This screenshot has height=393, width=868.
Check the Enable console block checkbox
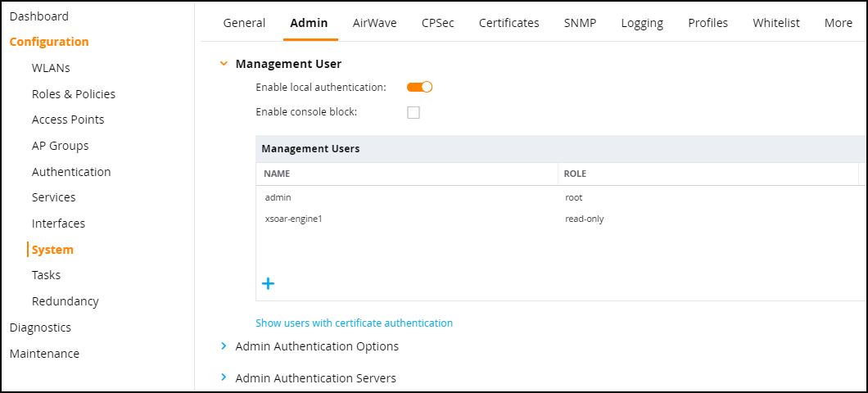(x=414, y=112)
